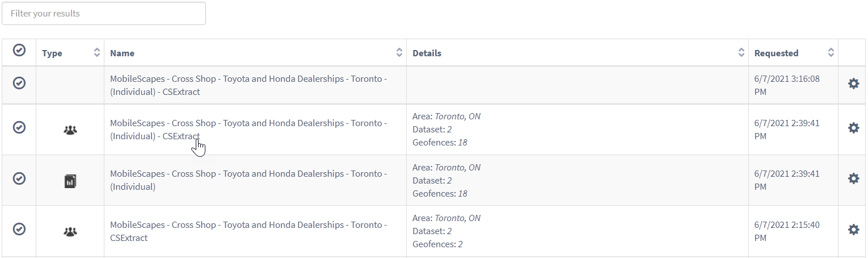Open gear menu for second row CSExtract
This screenshot has width=868, height=258.
tap(853, 128)
